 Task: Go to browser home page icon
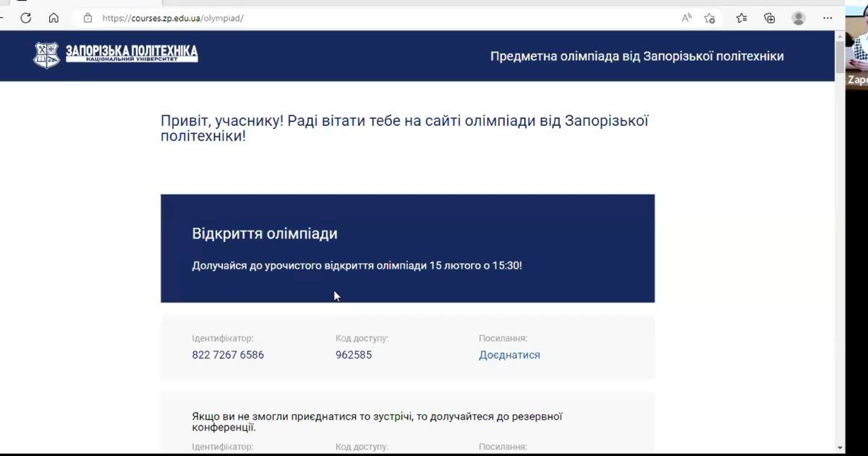coord(54,18)
